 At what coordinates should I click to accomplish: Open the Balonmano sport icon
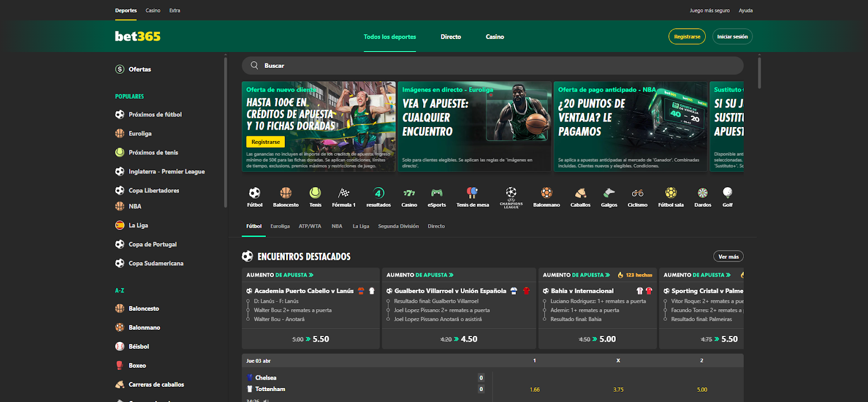tap(546, 193)
